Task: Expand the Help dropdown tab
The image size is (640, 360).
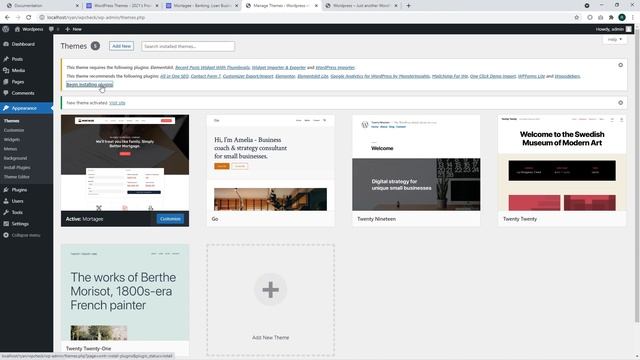Action: click(615, 40)
